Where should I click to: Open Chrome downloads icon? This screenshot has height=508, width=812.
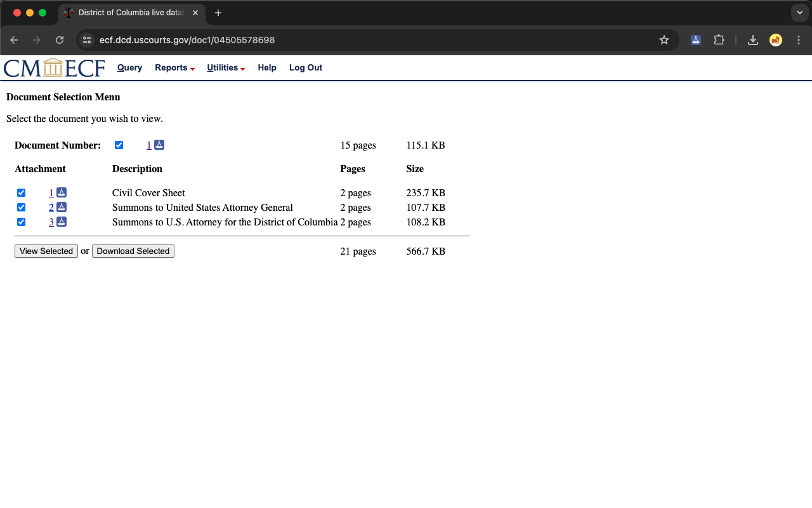(753, 40)
